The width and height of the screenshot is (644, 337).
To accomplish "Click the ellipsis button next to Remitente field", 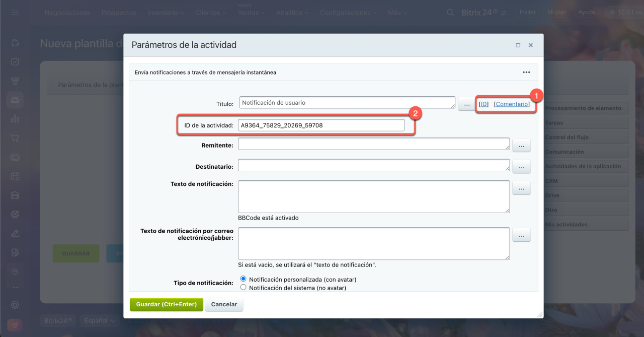I will (x=521, y=146).
